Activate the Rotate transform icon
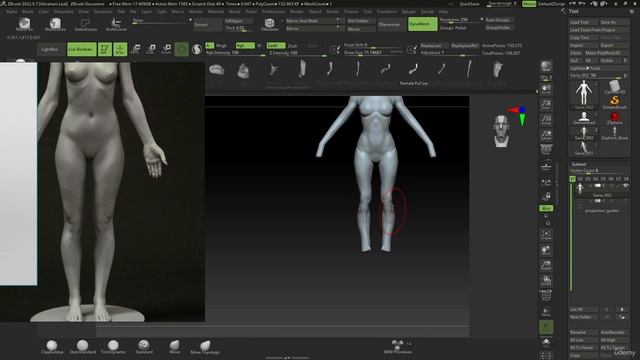This screenshot has height=360, width=640. coord(166,49)
